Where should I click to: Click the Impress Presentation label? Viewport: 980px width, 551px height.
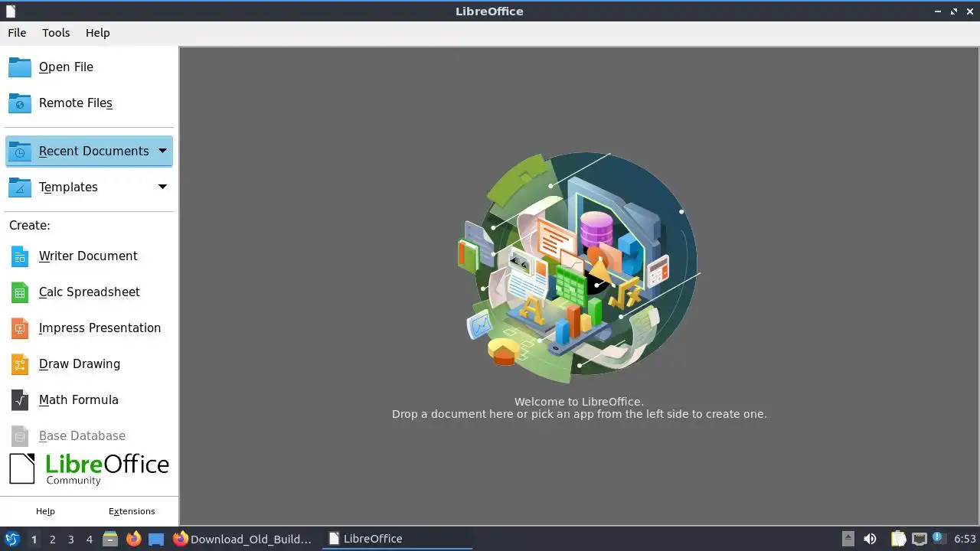click(x=100, y=328)
